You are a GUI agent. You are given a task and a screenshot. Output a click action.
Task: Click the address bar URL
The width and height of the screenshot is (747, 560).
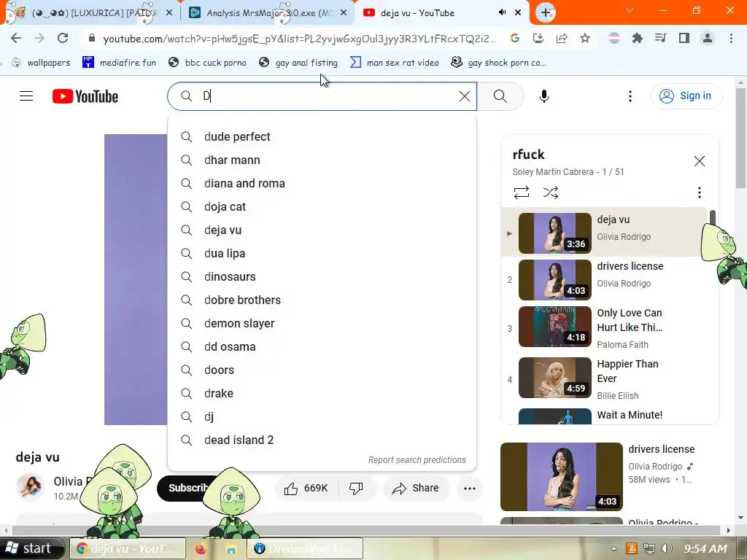tap(299, 39)
